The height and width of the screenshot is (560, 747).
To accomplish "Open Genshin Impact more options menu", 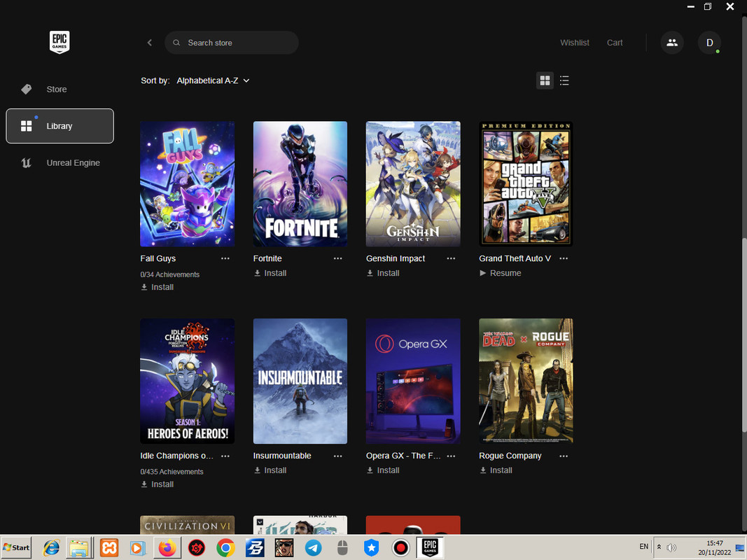I will (451, 258).
